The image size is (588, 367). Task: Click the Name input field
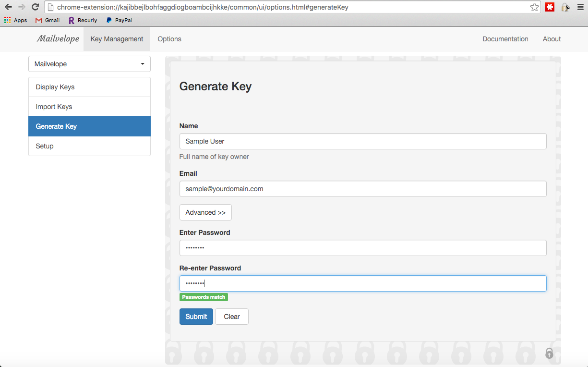362,141
